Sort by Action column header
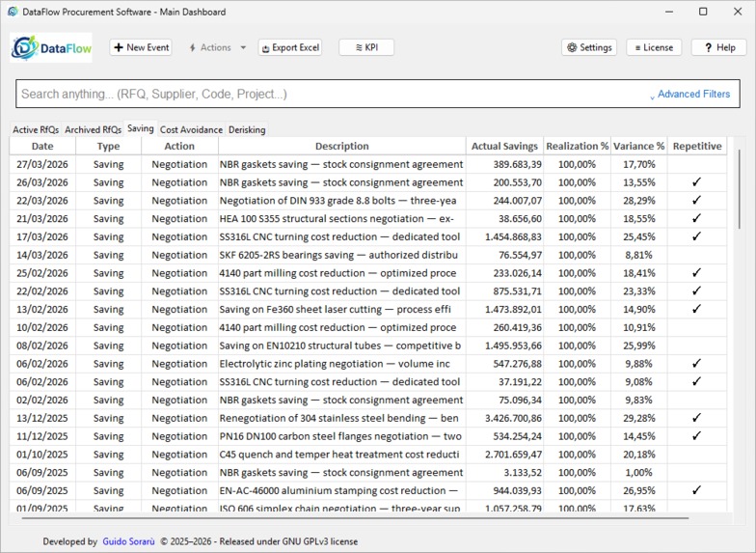This screenshot has height=553, width=756. 179,146
